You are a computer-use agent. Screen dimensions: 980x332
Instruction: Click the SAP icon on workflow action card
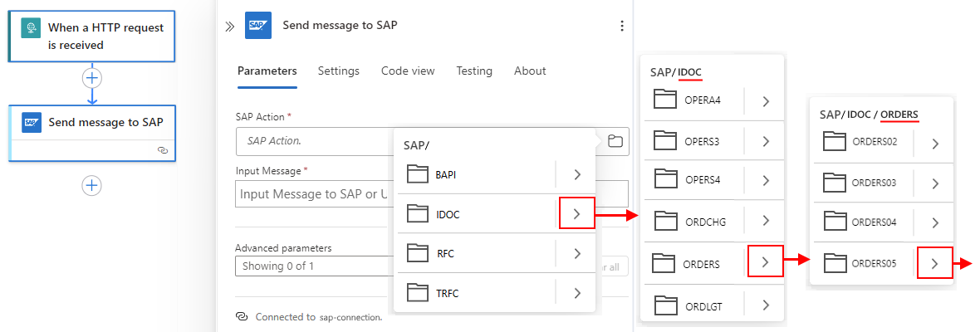[32, 122]
